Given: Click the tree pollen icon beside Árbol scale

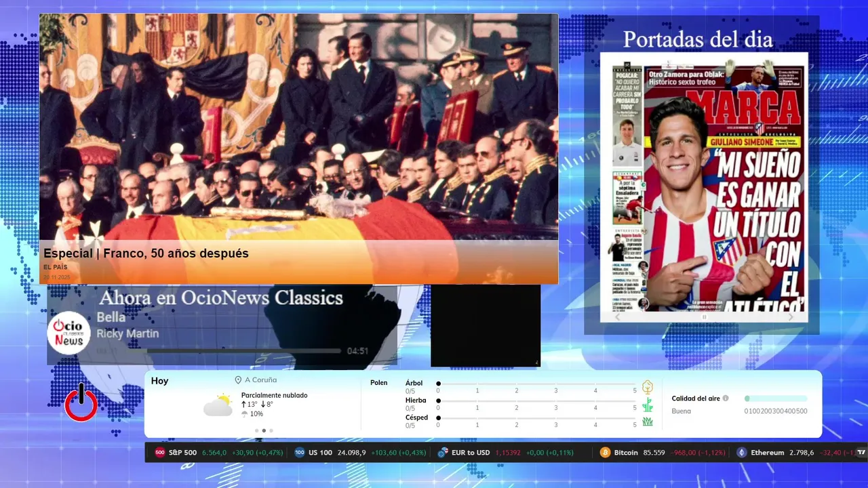Looking at the screenshot, I should pyautogui.click(x=648, y=387).
